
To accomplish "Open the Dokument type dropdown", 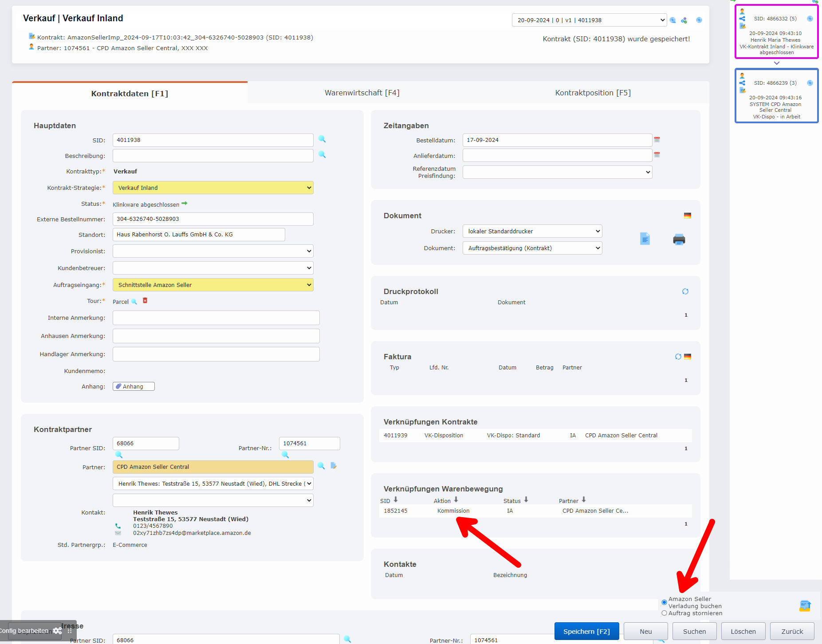I will [532, 248].
